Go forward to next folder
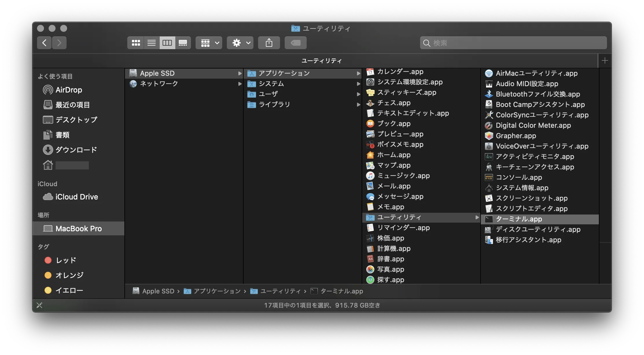644x355 pixels. 59,43
